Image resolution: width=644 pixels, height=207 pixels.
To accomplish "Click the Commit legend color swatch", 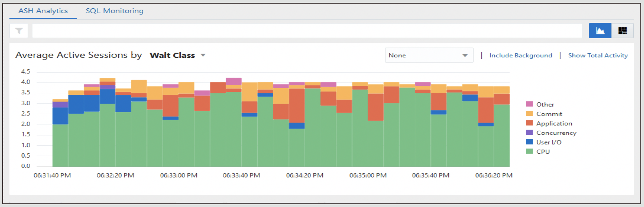I will click(x=530, y=114).
